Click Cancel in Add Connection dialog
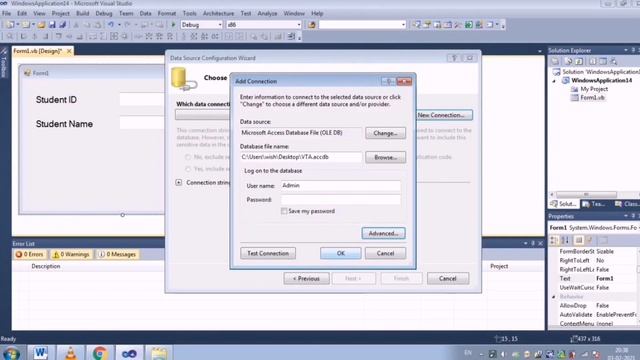 [x=385, y=253]
